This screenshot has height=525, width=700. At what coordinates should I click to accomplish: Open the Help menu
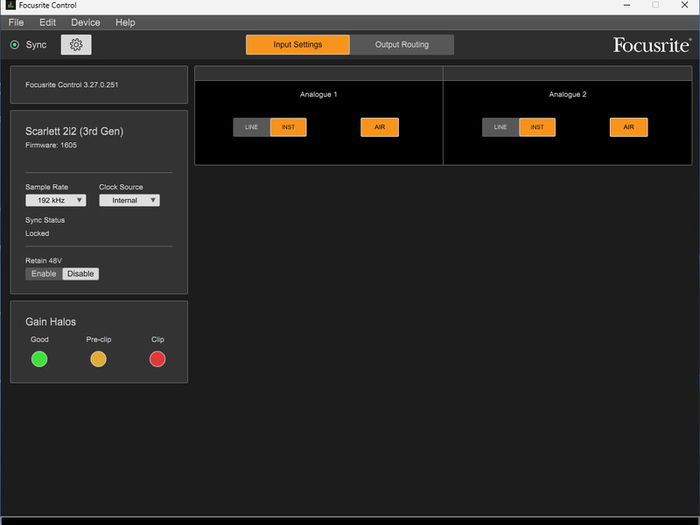[x=125, y=22]
